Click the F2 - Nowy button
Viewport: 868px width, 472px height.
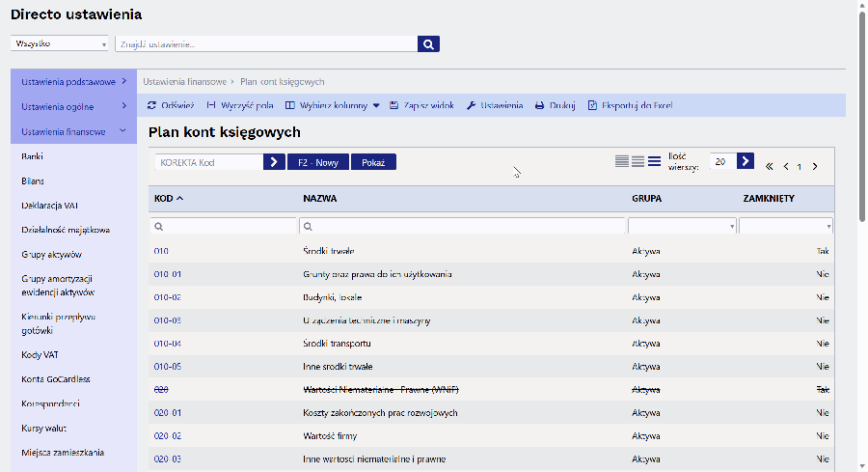coord(317,162)
